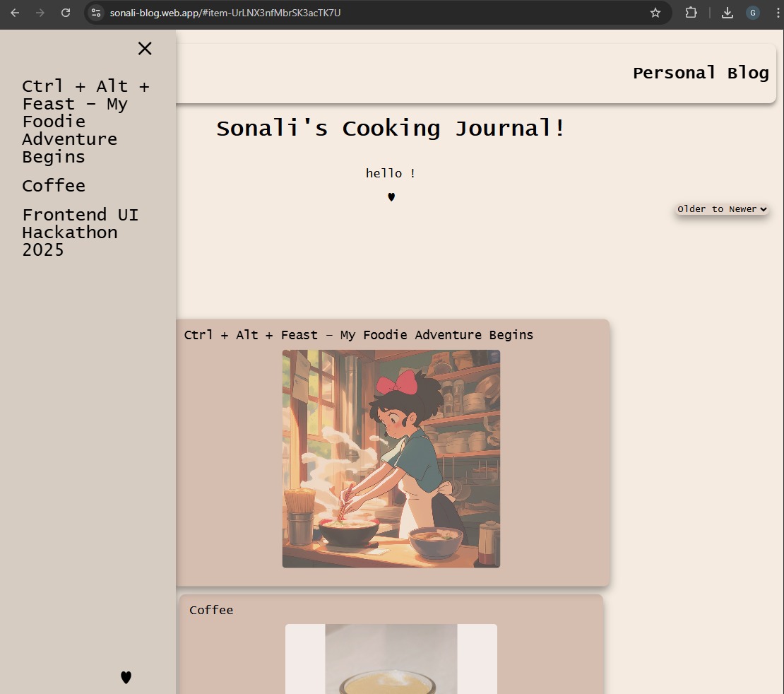The height and width of the screenshot is (694, 784).
Task: Open the 'Older to Newer' sort dropdown
Action: point(722,209)
